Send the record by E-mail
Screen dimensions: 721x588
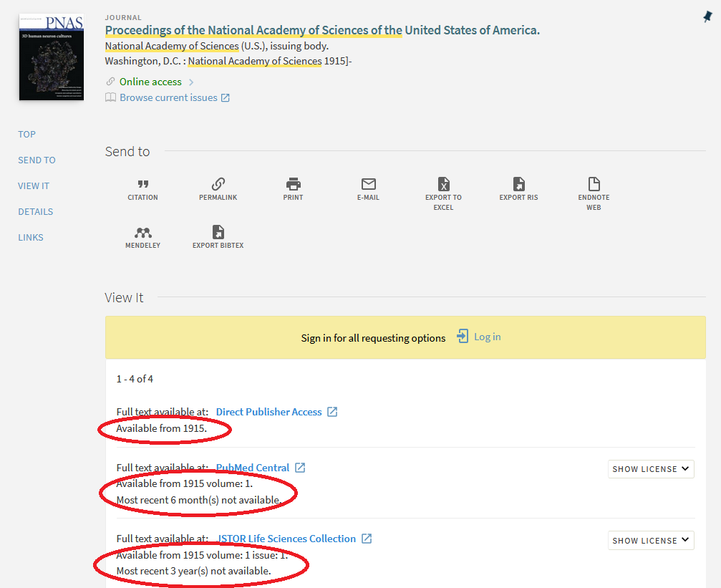pyautogui.click(x=368, y=190)
